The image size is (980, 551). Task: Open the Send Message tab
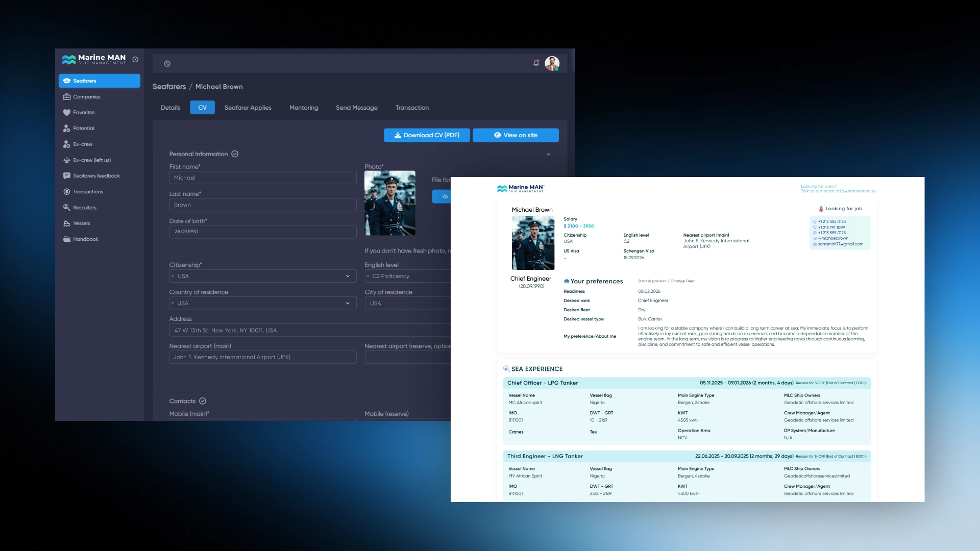(x=357, y=108)
